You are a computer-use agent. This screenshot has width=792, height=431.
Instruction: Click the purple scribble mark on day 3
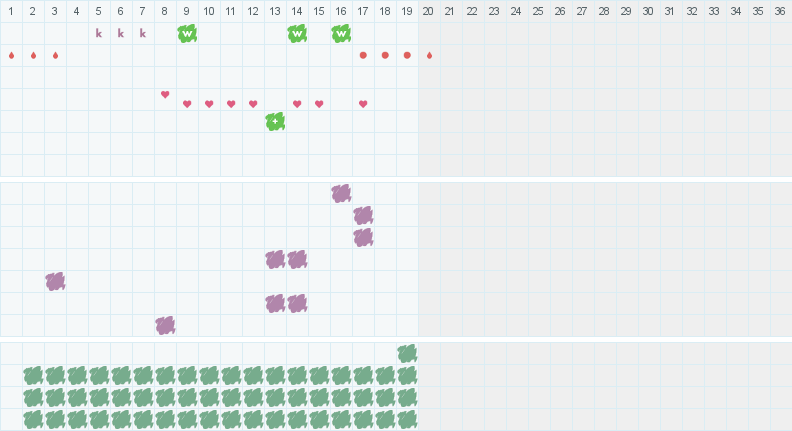tap(56, 281)
